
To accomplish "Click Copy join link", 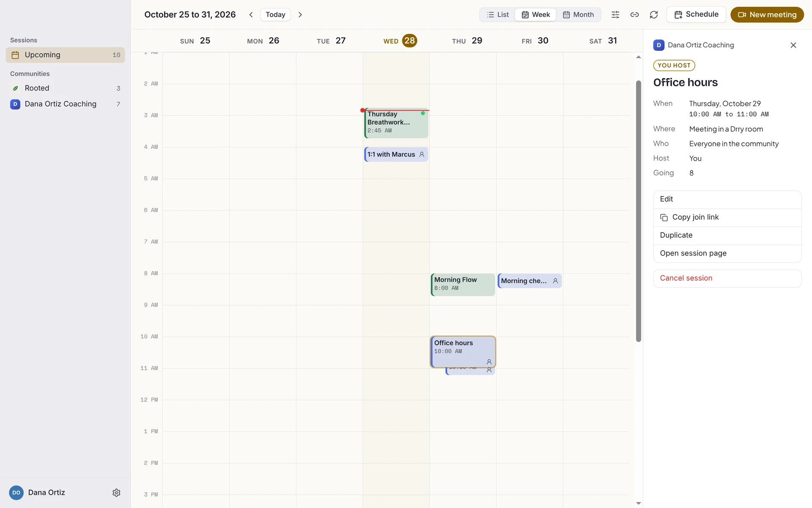I will click(727, 217).
